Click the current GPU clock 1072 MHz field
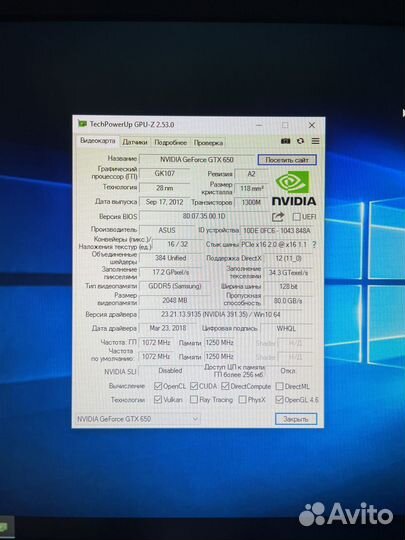 coord(156,342)
